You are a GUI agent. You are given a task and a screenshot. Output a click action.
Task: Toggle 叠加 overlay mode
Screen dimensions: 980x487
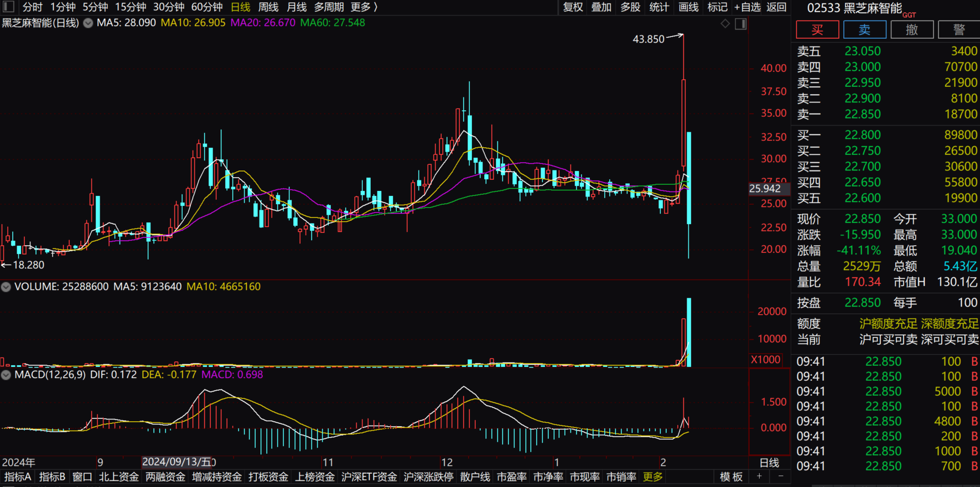coord(602,7)
